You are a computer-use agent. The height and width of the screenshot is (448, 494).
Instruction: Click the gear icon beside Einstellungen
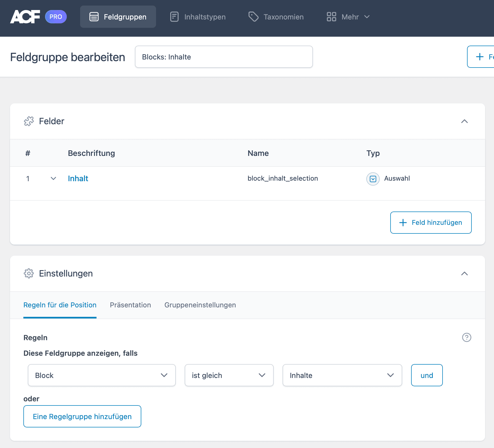point(29,273)
